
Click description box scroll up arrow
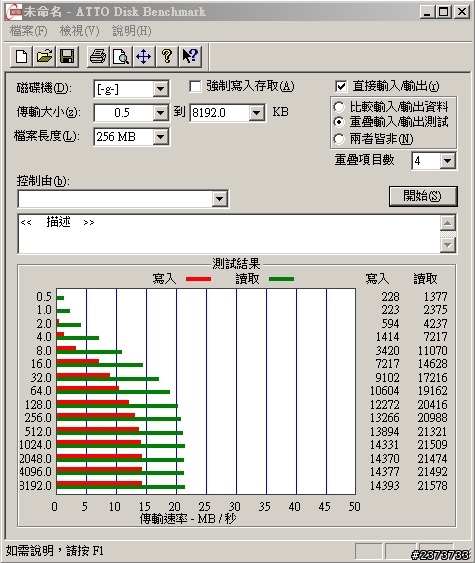(x=448, y=223)
